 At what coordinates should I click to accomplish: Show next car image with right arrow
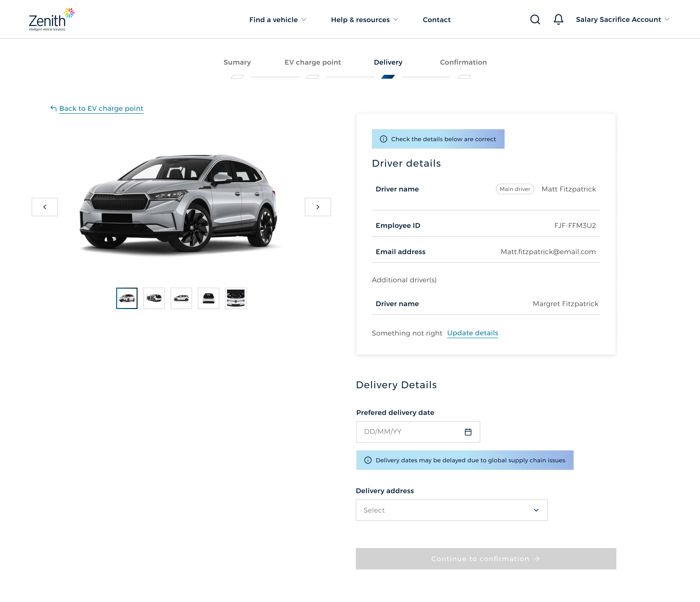[318, 207]
